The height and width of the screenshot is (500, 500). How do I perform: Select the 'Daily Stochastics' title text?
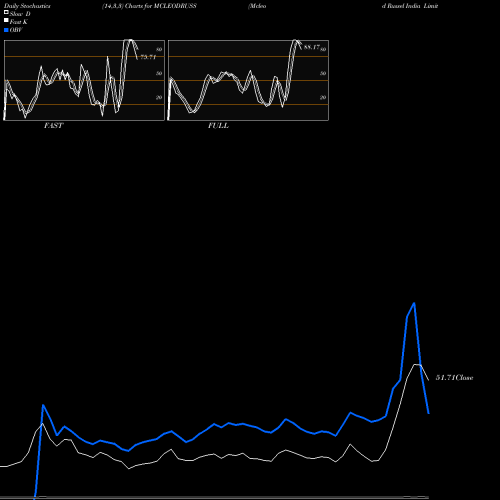pyautogui.click(x=27, y=6)
